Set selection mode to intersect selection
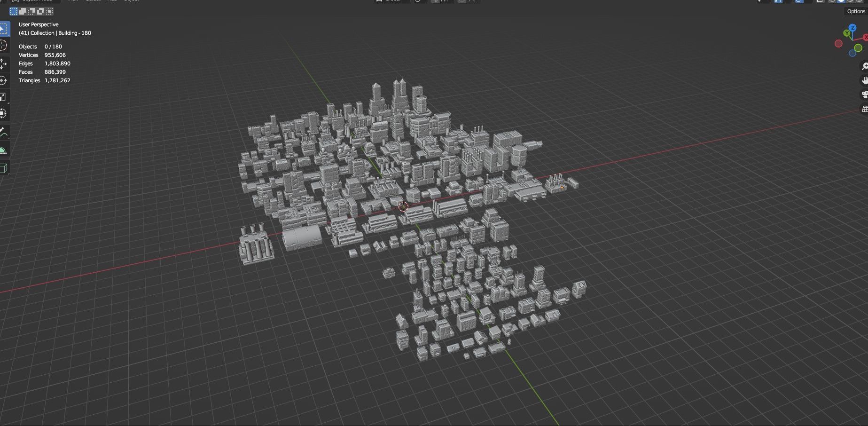This screenshot has width=868, height=426. (x=49, y=11)
